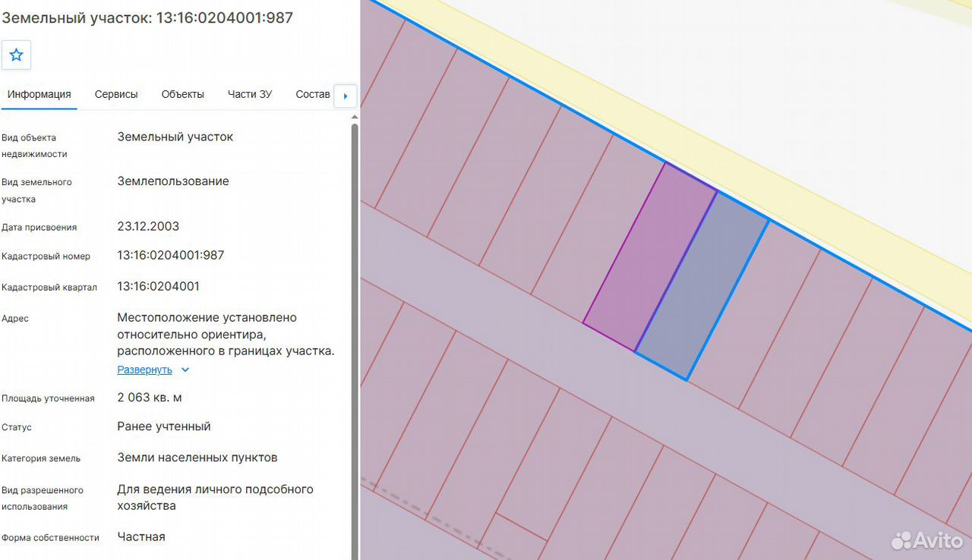This screenshot has height=560, width=972.
Task: Click the Форма собственности label
Action: tap(50, 538)
